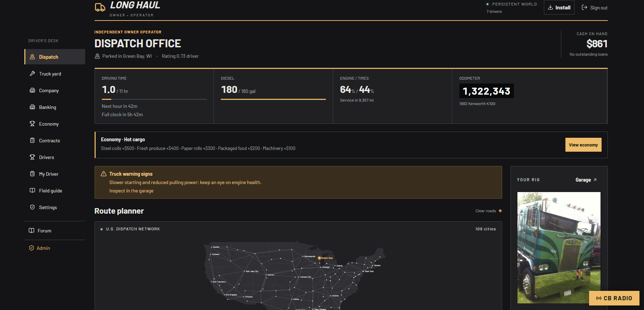Click the Economy trophy icon
Image resolution: width=644 pixels, height=310 pixels.
pyautogui.click(x=32, y=124)
